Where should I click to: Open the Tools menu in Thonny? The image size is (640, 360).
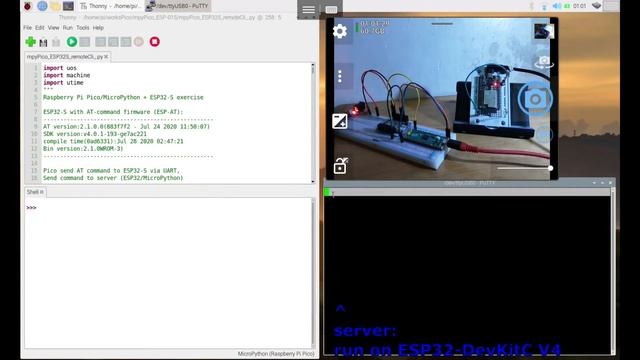(x=82, y=28)
